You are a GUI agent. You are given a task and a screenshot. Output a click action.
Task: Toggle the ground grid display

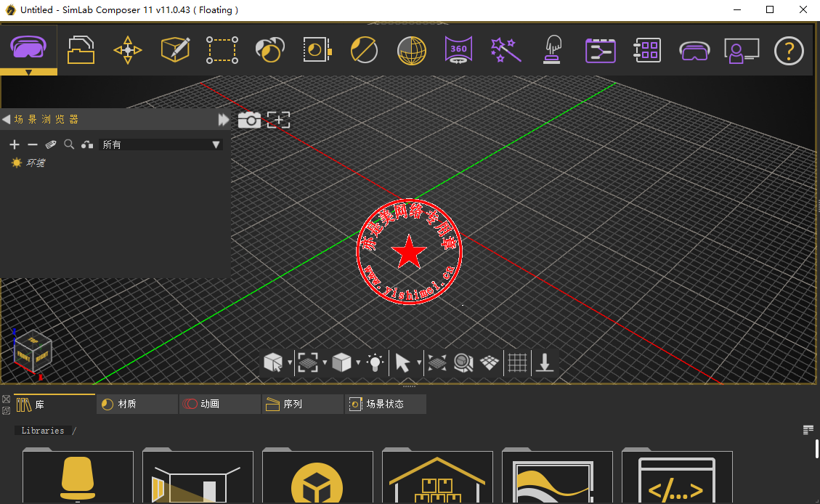coord(518,362)
